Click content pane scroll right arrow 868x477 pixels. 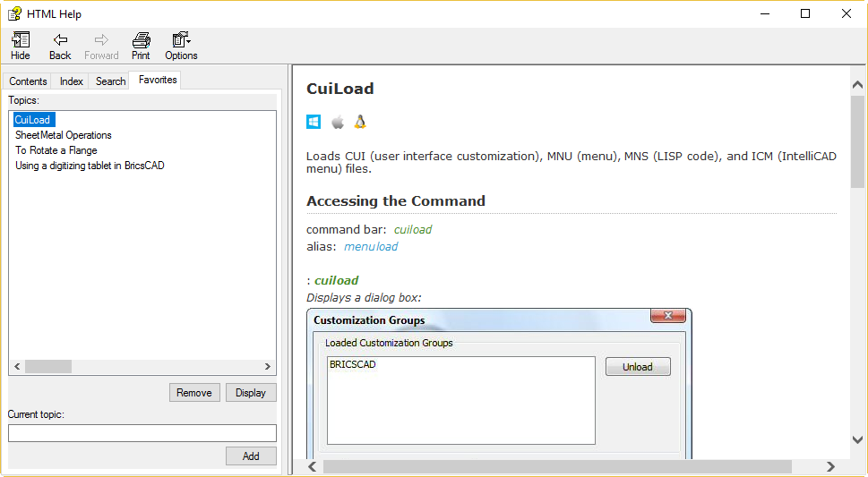click(x=830, y=466)
